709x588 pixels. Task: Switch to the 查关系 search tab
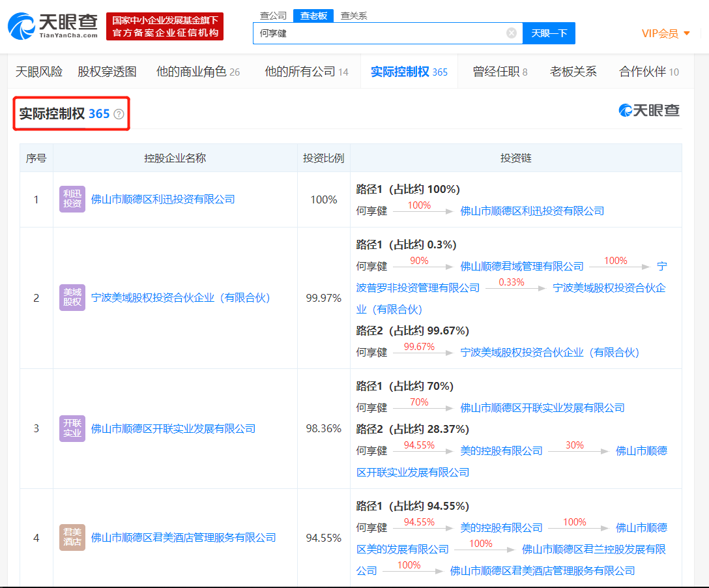(x=354, y=16)
